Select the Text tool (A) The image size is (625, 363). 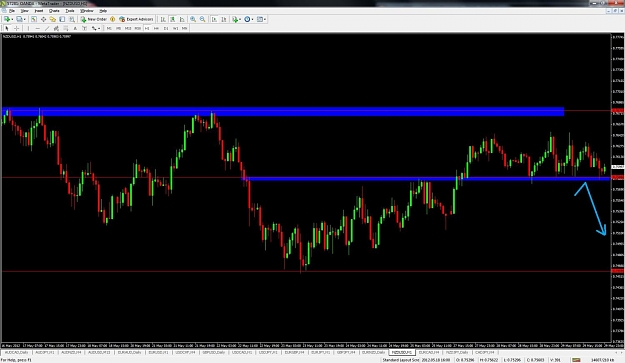pyautogui.click(x=75, y=28)
